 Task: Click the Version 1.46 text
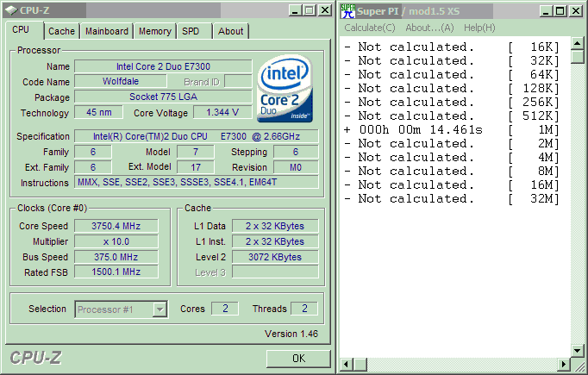click(291, 334)
